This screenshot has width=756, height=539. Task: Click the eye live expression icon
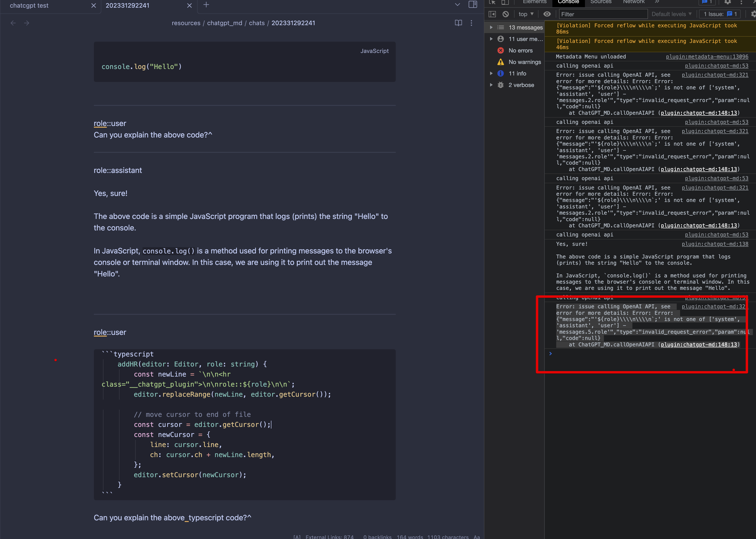click(x=547, y=14)
